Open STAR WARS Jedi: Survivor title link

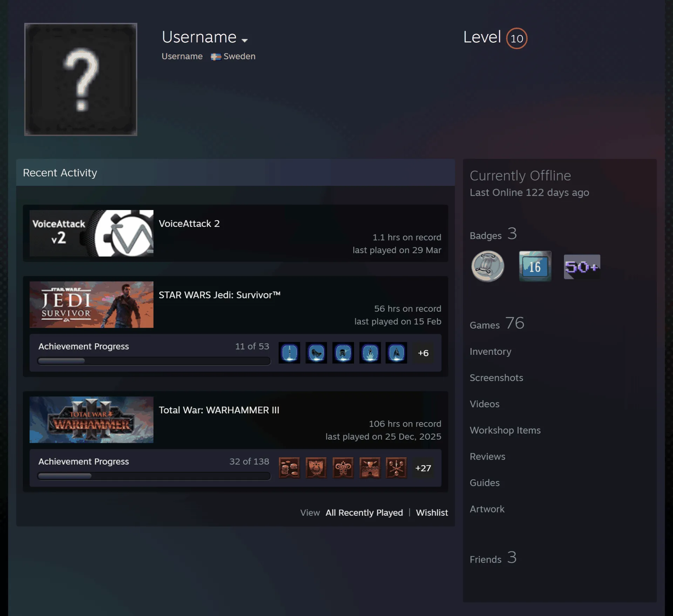[x=219, y=295]
